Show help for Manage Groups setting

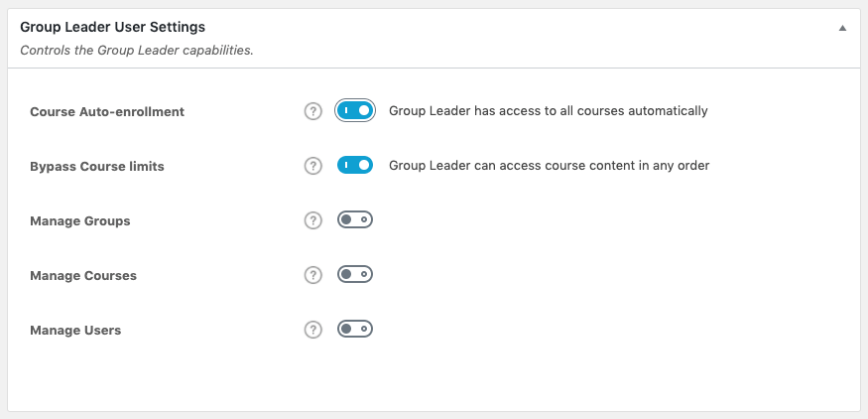pos(313,220)
